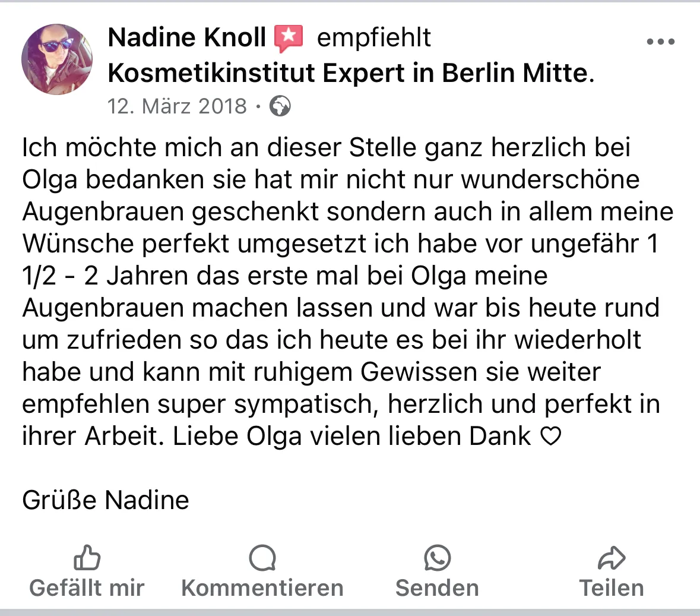This screenshot has width=700, height=616.
Task: Open the three-dot options menu
Action: click(x=660, y=40)
